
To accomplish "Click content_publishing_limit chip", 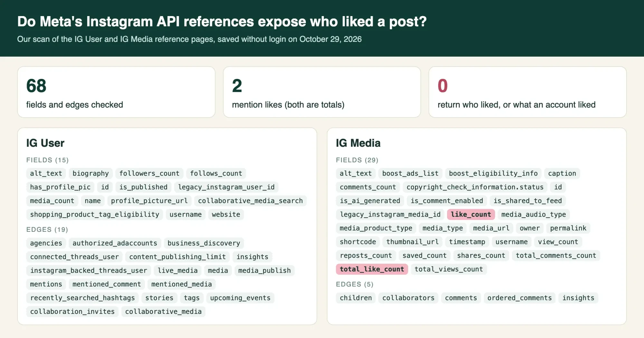I will click(178, 257).
